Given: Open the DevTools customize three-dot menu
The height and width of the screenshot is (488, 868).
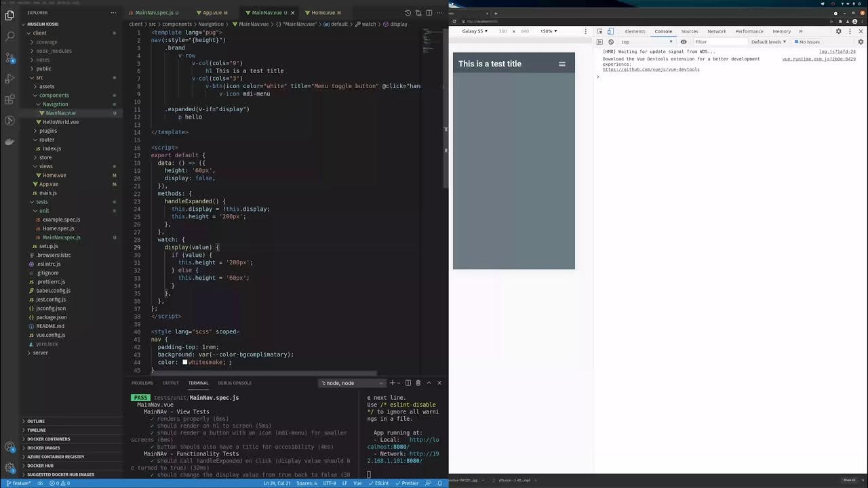Looking at the screenshot, I should pyautogui.click(x=850, y=31).
